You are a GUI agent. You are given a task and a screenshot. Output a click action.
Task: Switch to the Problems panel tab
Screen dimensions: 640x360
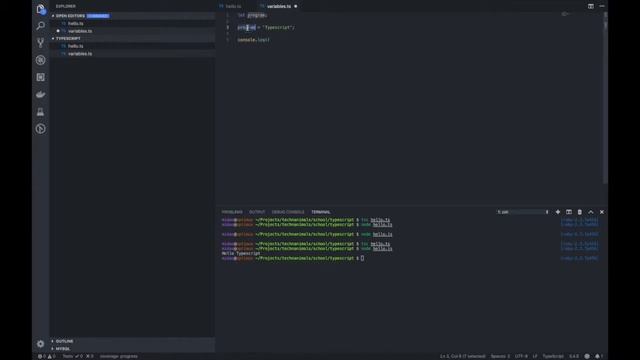pos(232,212)
